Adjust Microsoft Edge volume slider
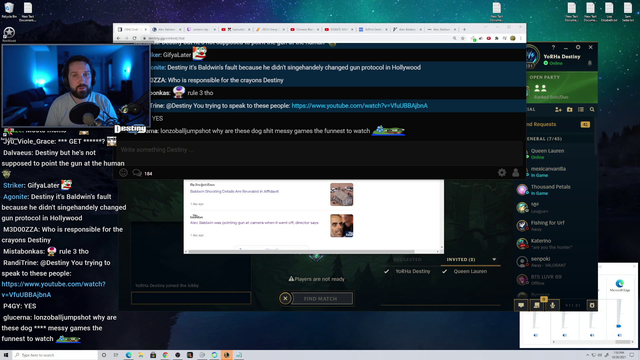Image resolution: width=640 pixels, height=360 pixels. point(619,326)
